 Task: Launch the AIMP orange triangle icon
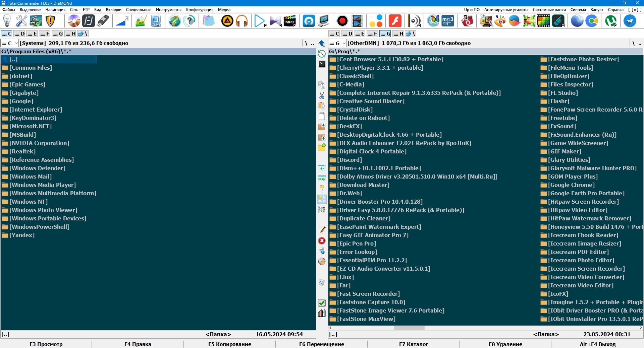[x=227, y=21]
